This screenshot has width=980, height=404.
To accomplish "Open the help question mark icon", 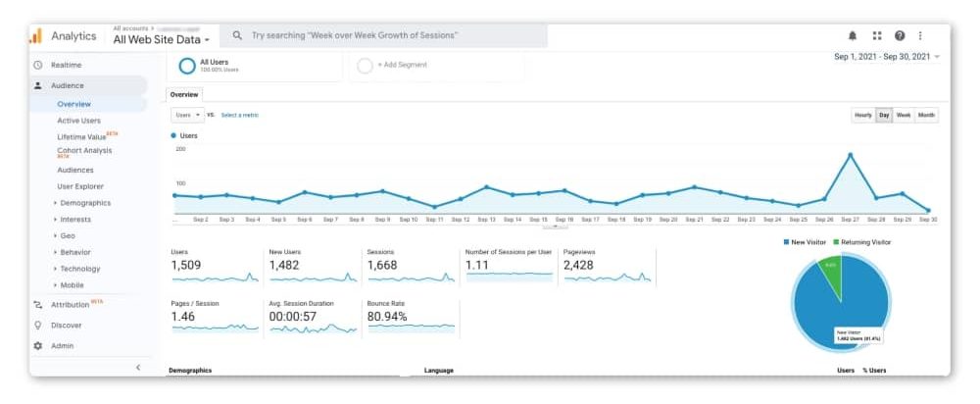I will (x=900, y=35).
